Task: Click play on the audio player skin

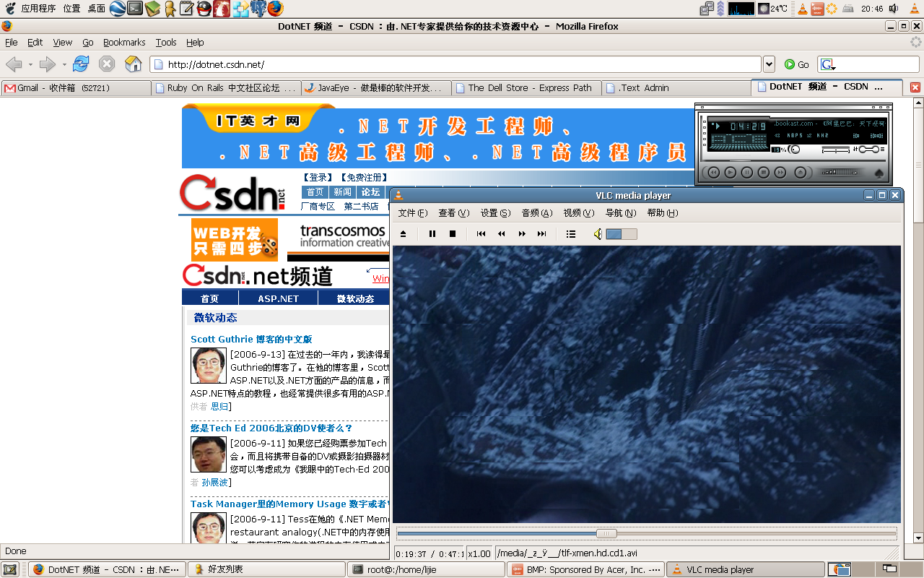Action: click(730, 172)
